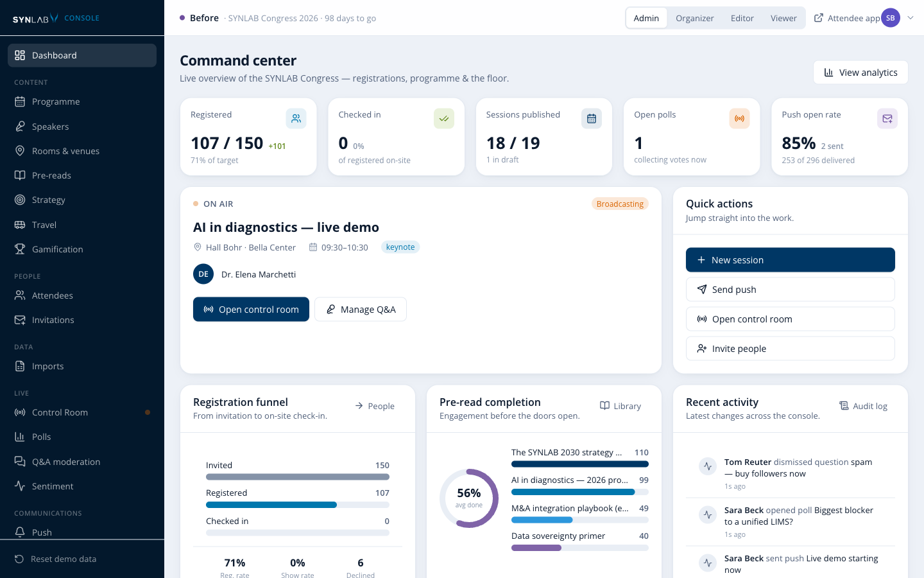The width and height of the screenshot is (924, 578).
Task: Click Sara Beck opened poll activity
Action: (x=791, y=522)
